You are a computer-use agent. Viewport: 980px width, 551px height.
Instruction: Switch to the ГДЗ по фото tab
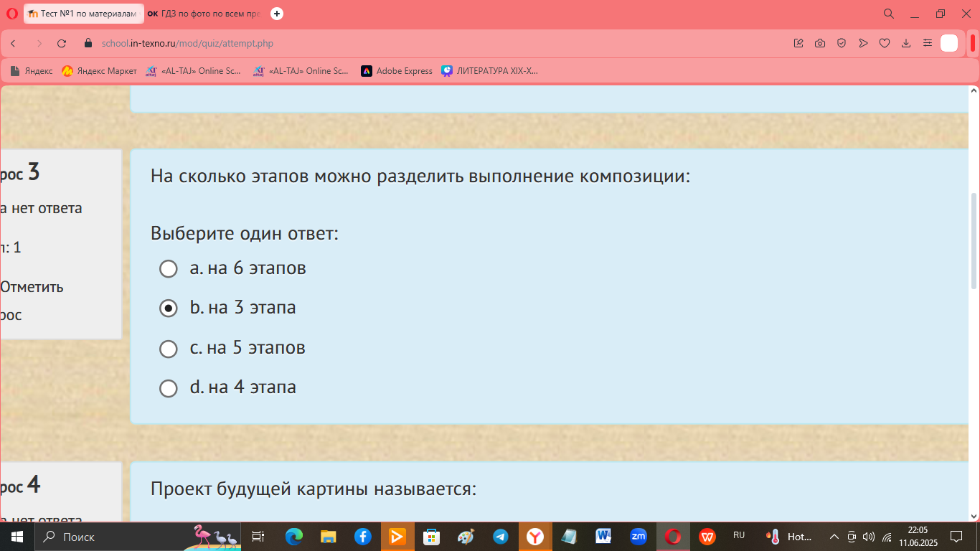click(x=204, y=14)
